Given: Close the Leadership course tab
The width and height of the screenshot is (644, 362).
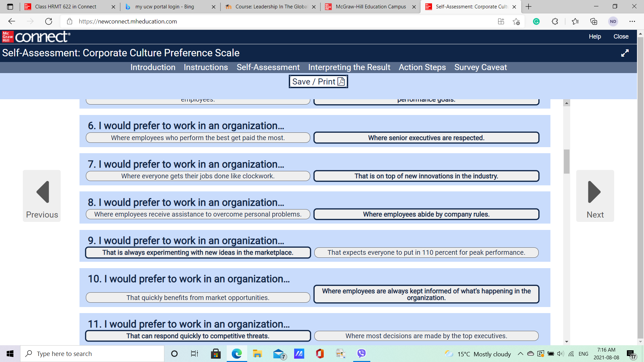Looking at the screenshot, I should [x=314, y=7].
